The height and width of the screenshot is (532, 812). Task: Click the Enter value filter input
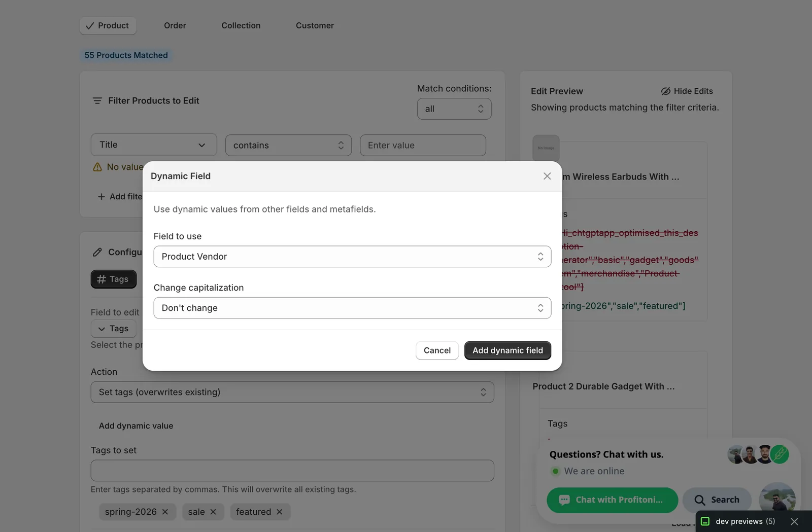tap(423, 145)
